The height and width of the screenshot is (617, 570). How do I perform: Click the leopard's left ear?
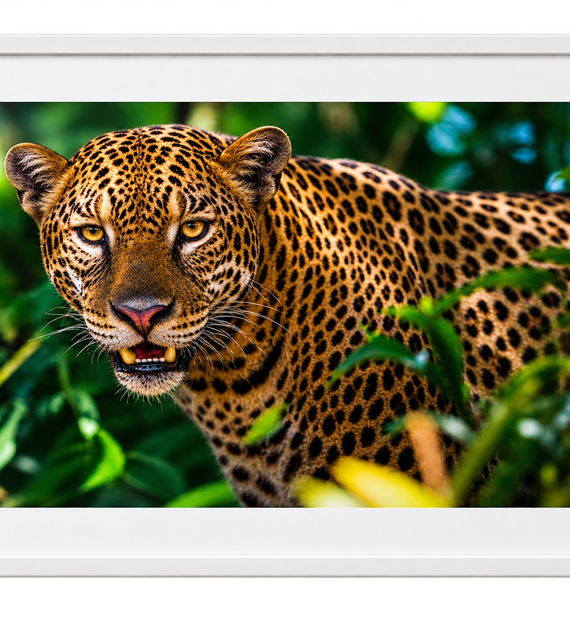coord(36,177)
